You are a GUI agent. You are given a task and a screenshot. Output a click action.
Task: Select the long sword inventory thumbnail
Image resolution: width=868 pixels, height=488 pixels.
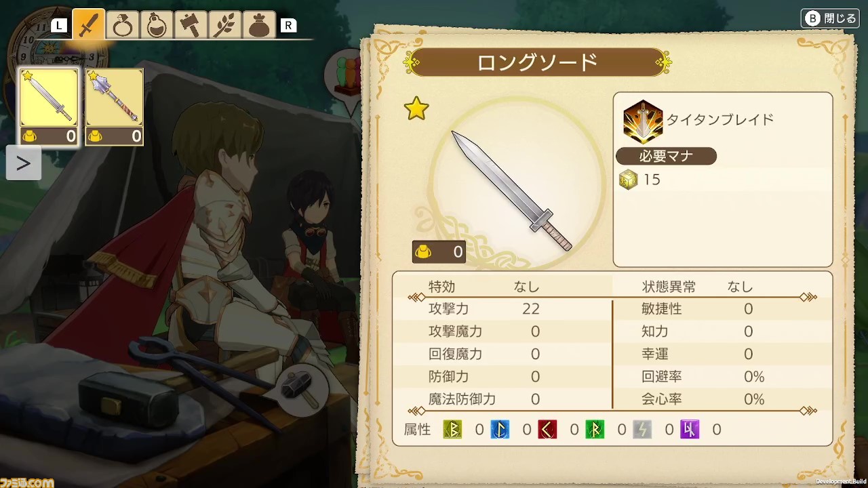[48, 106]
